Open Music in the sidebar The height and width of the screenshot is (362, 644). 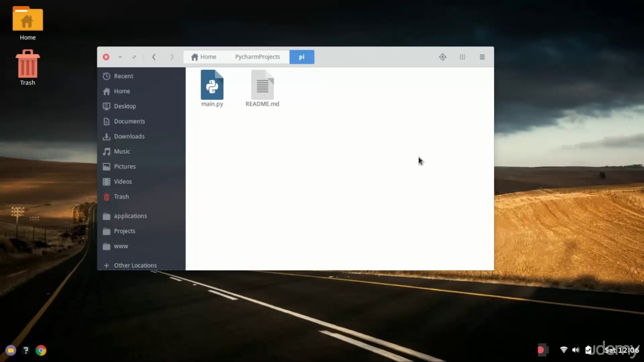tap(141, 151)
